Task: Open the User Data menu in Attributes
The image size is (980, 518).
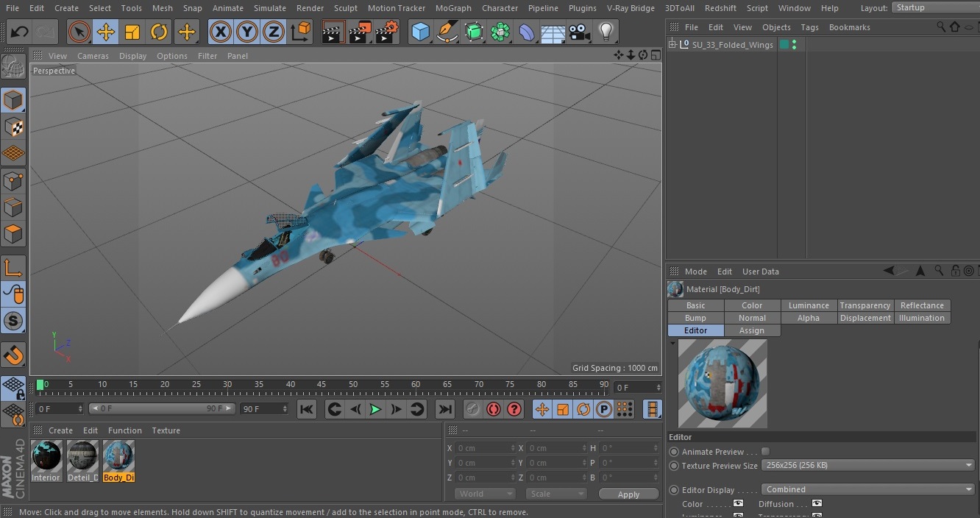Action: (760, 272)
